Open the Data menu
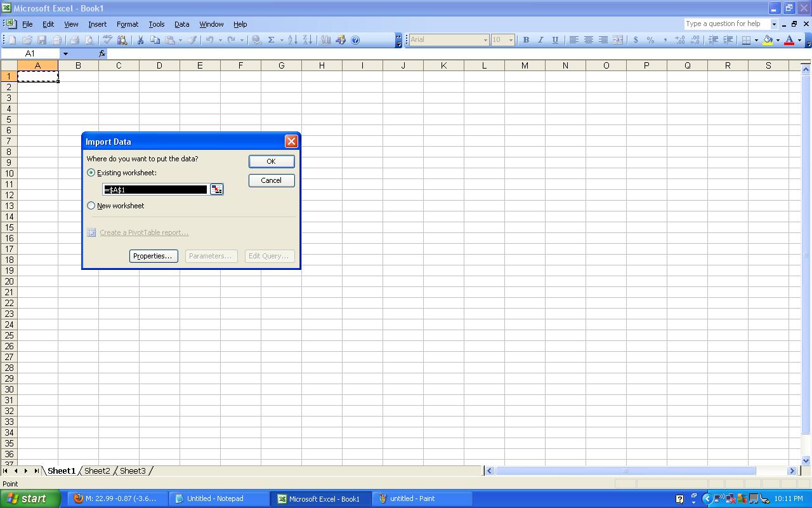This screenshot has width=812, height=508. pyautogui.click(x=181, y=24)
